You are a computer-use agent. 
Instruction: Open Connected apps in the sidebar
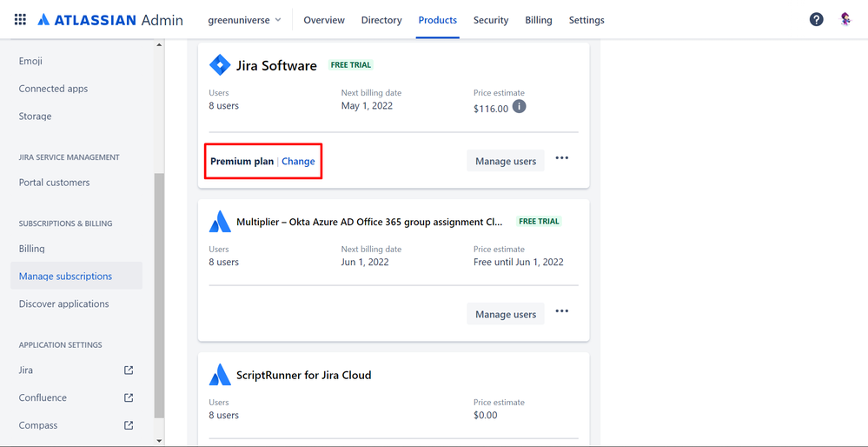53,89
